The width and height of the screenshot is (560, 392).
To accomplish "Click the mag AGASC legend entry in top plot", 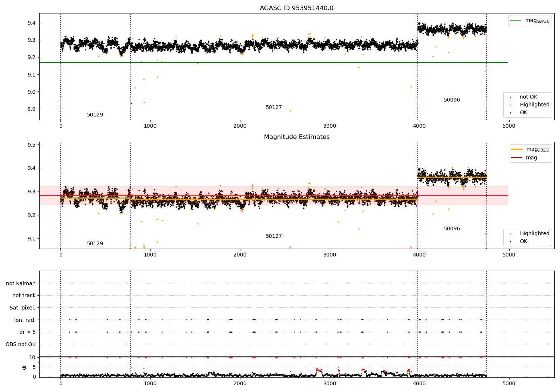I will pos(530,21).
